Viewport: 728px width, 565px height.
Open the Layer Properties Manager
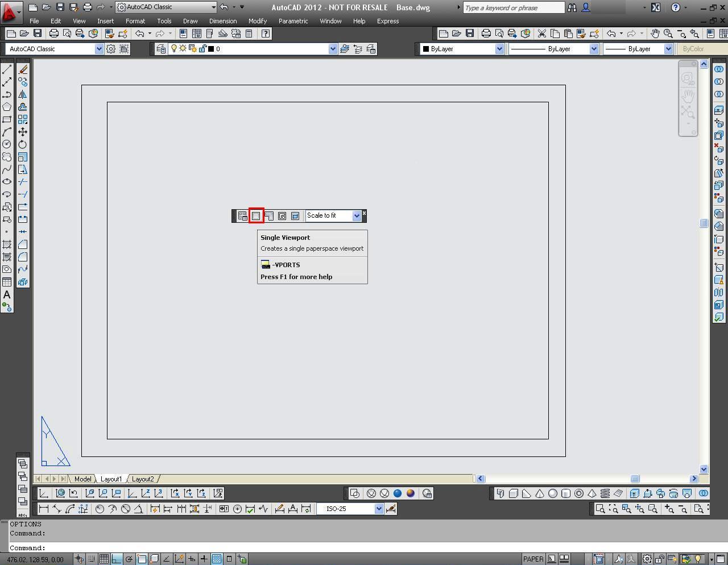click(161, 48)
